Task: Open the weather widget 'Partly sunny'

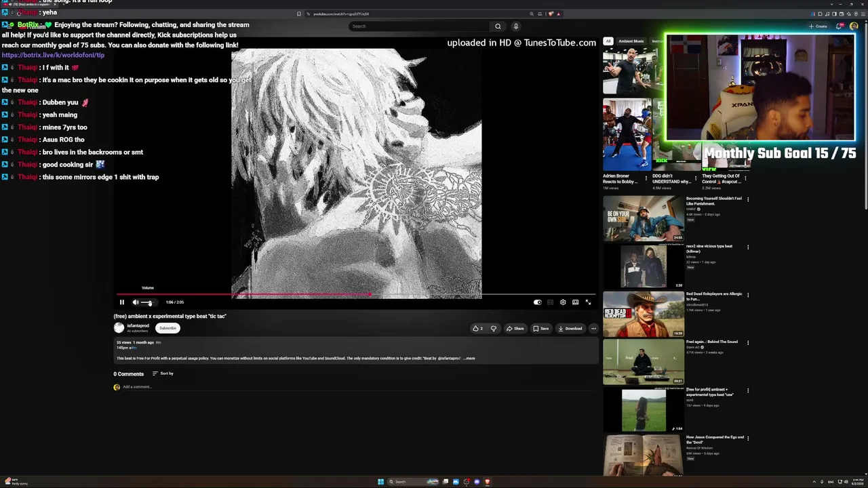Action: (x=16, y=482)
